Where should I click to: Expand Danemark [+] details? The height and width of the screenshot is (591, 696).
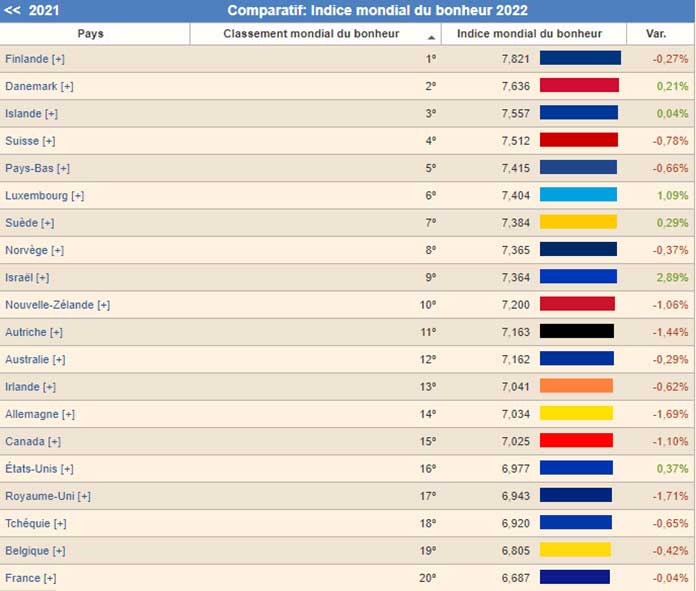67,86
